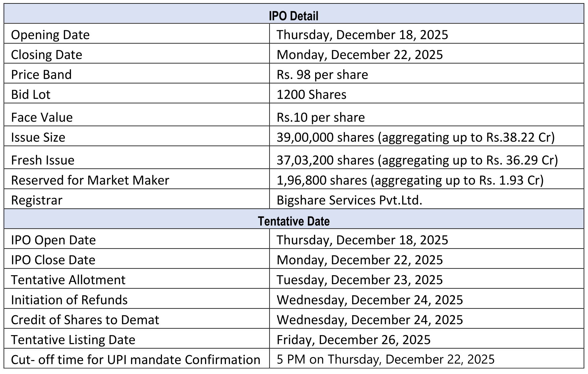Select the IPO Open Date label
This screenshot has height=374, width=588.
[53, 240]
